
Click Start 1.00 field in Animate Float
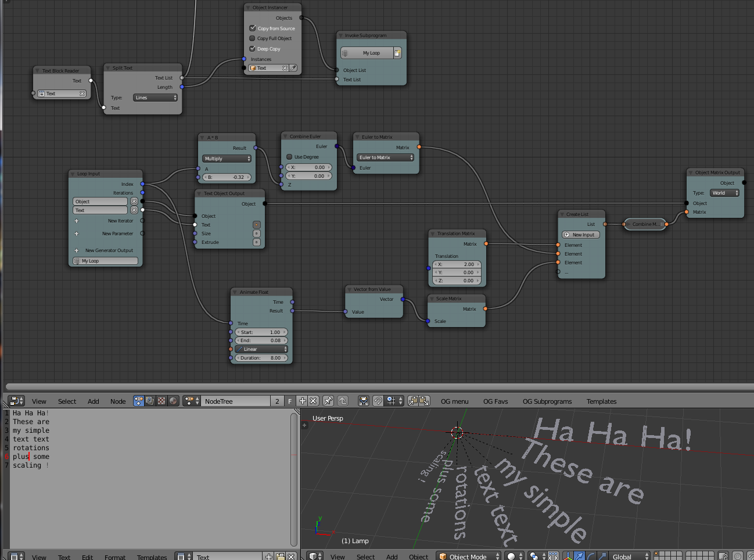[261, 332]
